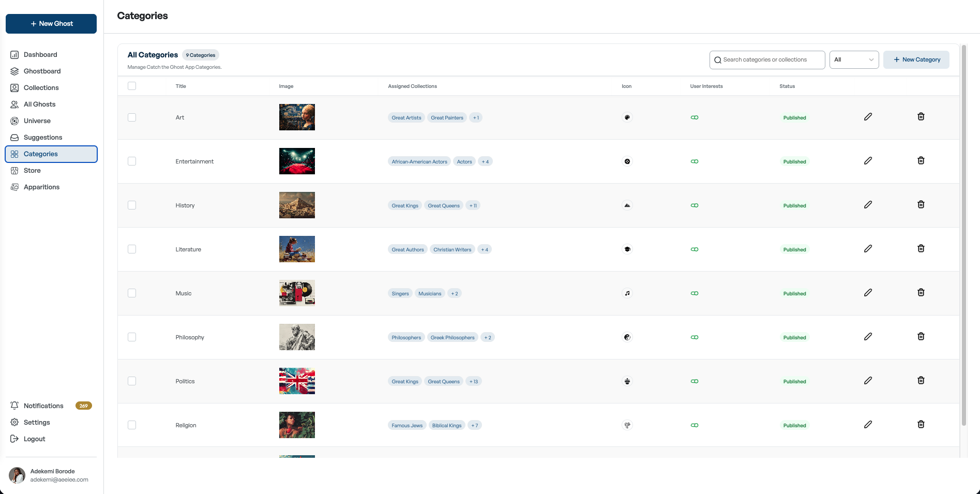Delete the Entertainment category via trash icon
Screen dimensions: 980x494
[x=921, y=161]
